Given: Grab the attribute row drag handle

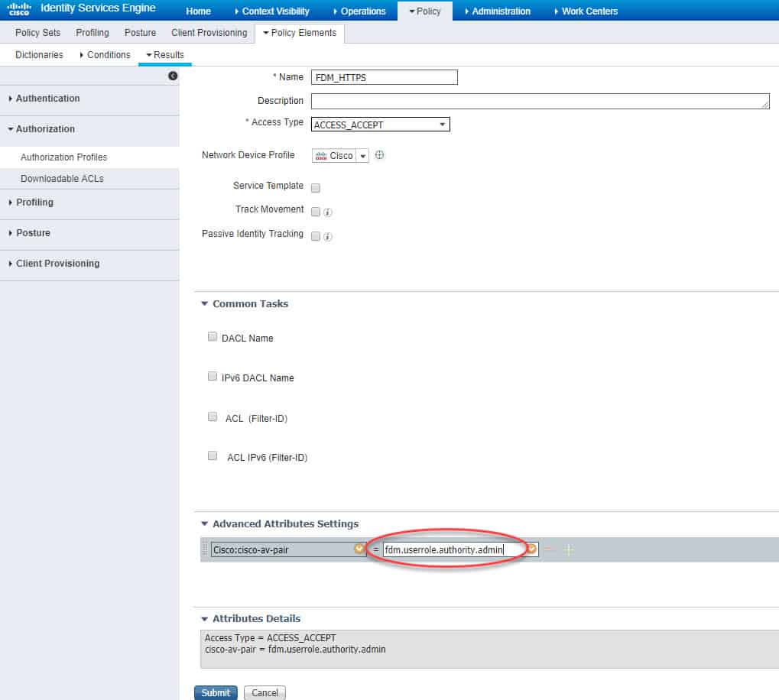Looking at the screenshot, I should click(x=205, y=549).
